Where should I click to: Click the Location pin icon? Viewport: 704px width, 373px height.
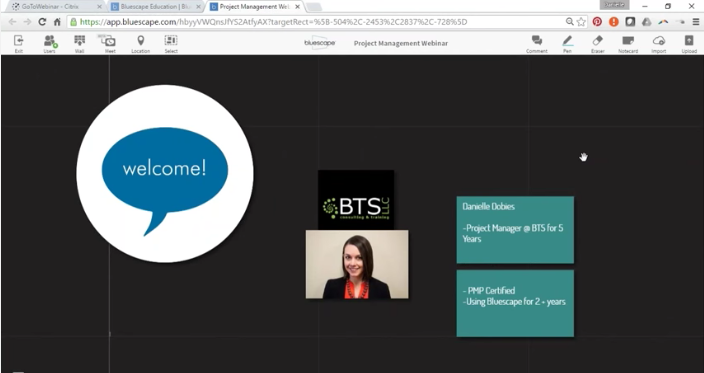point(141,41)
